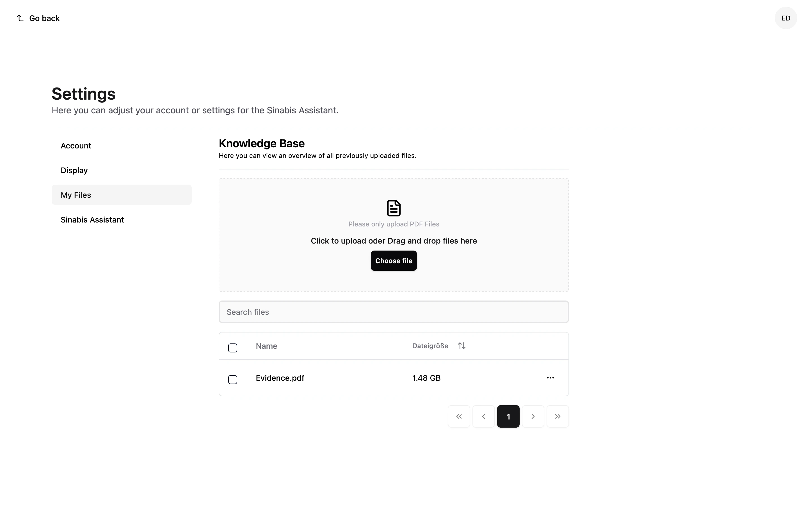Focus the Search files input
This screenshot has height=532, width=804.
click(x=393, y=312)
